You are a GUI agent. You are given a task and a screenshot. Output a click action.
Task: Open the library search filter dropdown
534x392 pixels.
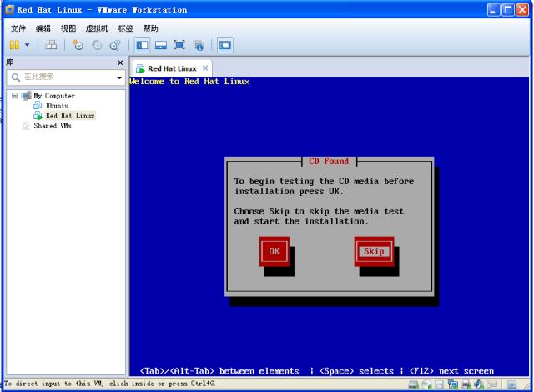point(119,78)
